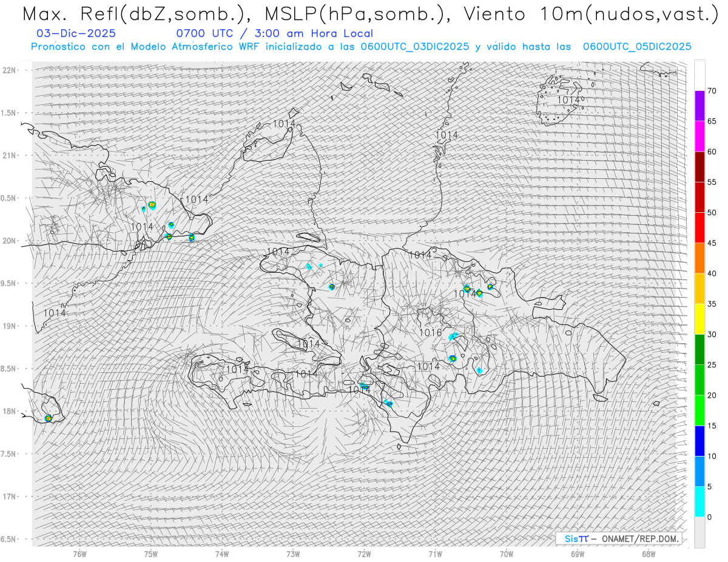
Task: Click the colorbar tick label '65'
Action: (712, 121)
